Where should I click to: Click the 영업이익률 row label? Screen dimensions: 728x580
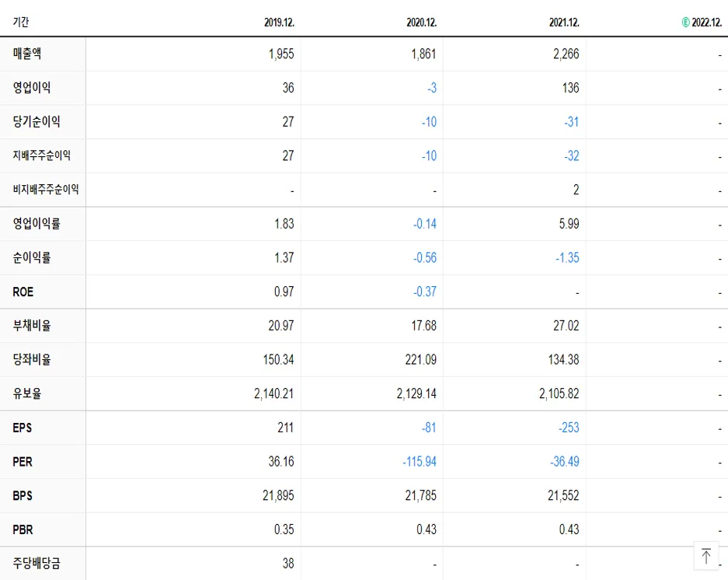(37, 224)
